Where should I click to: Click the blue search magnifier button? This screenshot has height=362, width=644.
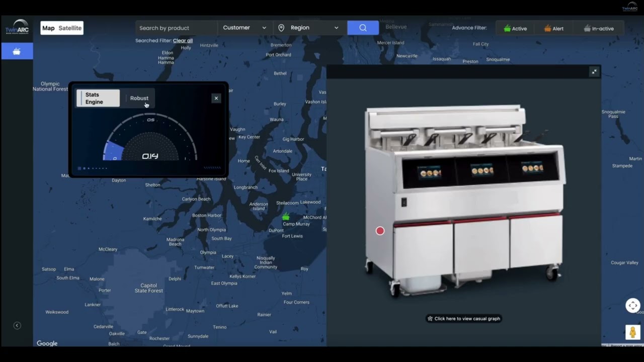coord(363,28)
